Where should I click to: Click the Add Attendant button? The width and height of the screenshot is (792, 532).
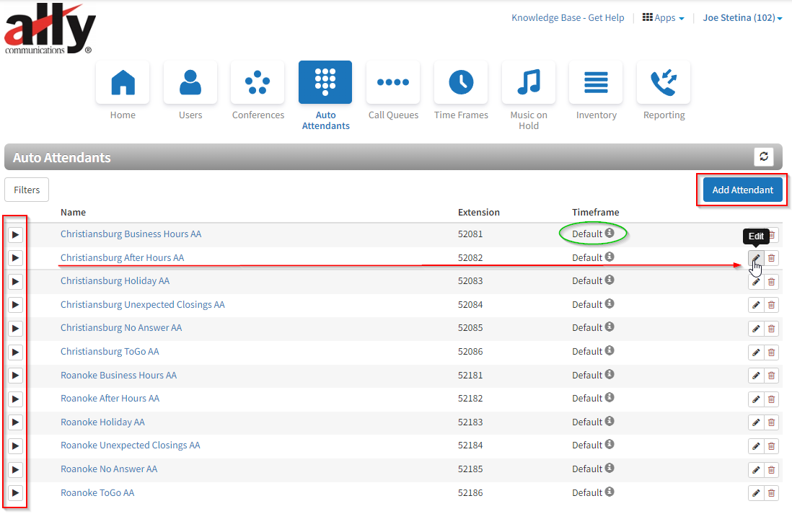742,190
